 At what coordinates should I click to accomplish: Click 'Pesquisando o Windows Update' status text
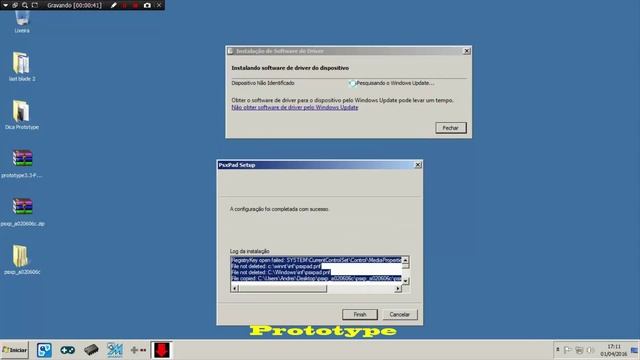395,83
